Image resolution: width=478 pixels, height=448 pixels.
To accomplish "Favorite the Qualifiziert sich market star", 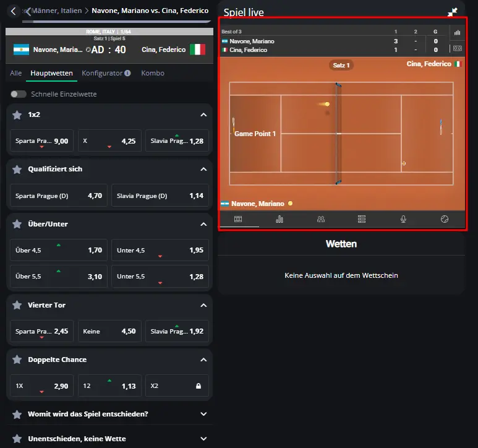I will coord(17,170).
